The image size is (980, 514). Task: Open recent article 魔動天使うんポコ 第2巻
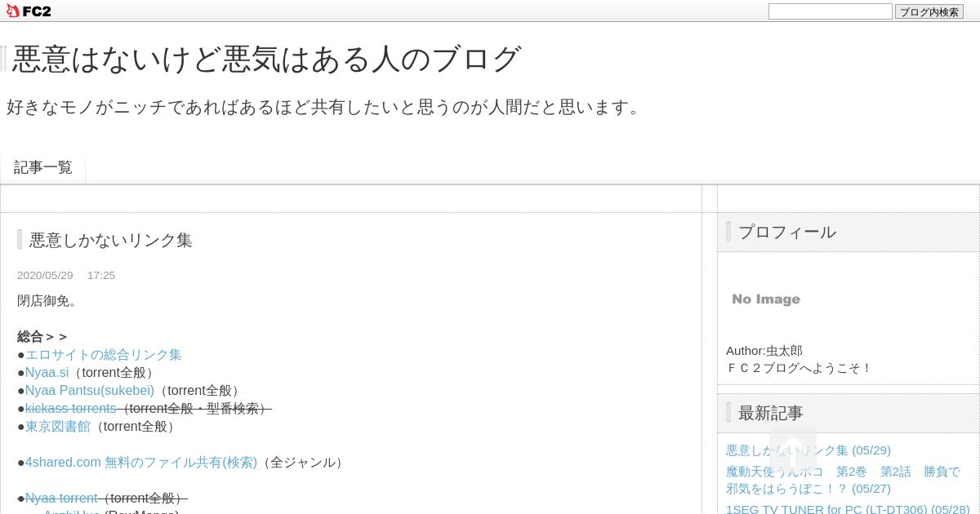[843, 480]
